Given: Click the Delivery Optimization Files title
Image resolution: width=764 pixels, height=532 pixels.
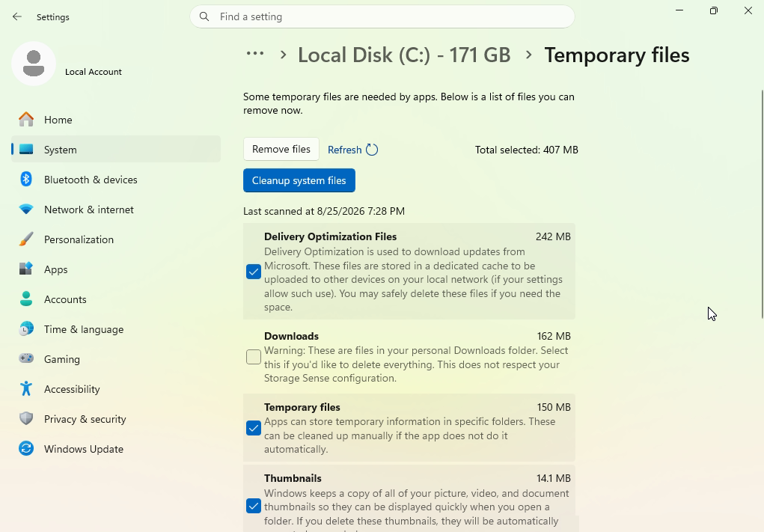Looking at the screenshot, I should pyautogui.click(x=330, y=236).
